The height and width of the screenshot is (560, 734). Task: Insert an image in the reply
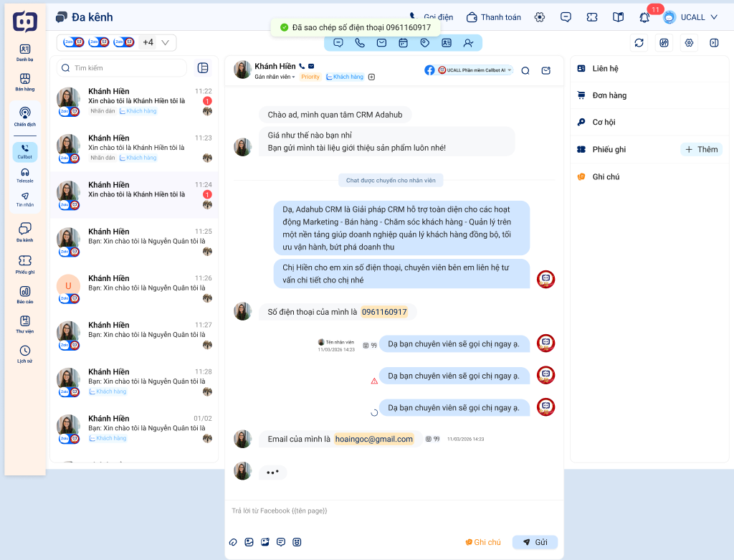249,542
